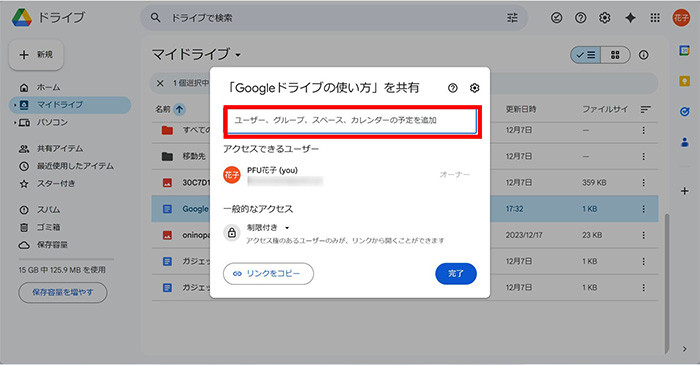Click the lock icon under general access
This screenshot has height=365, width=700.
[232, 233]
